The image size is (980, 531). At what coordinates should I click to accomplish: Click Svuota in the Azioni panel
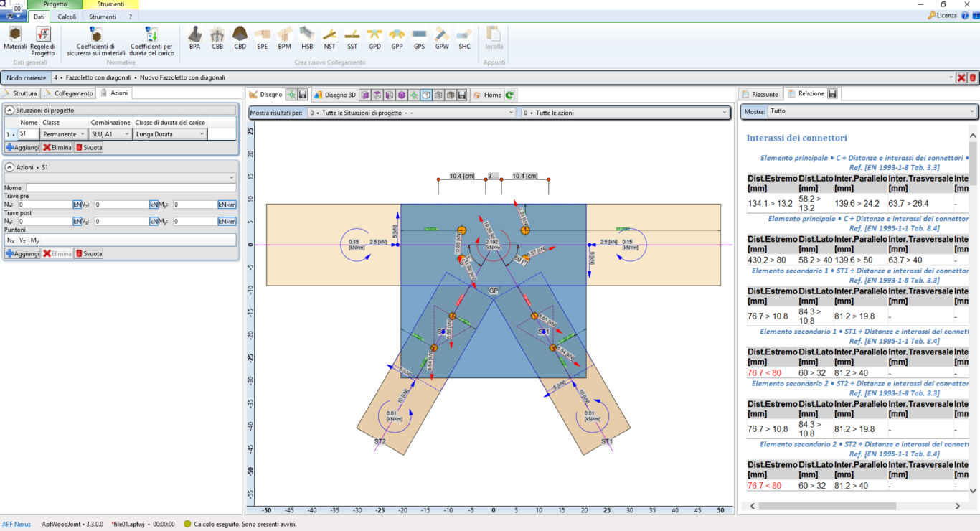88,253
